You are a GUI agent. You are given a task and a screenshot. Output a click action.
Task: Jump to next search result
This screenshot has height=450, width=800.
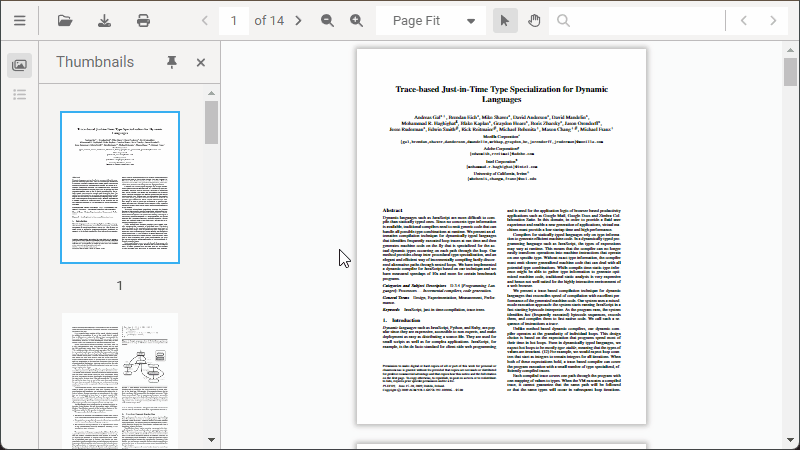(772, 20)
